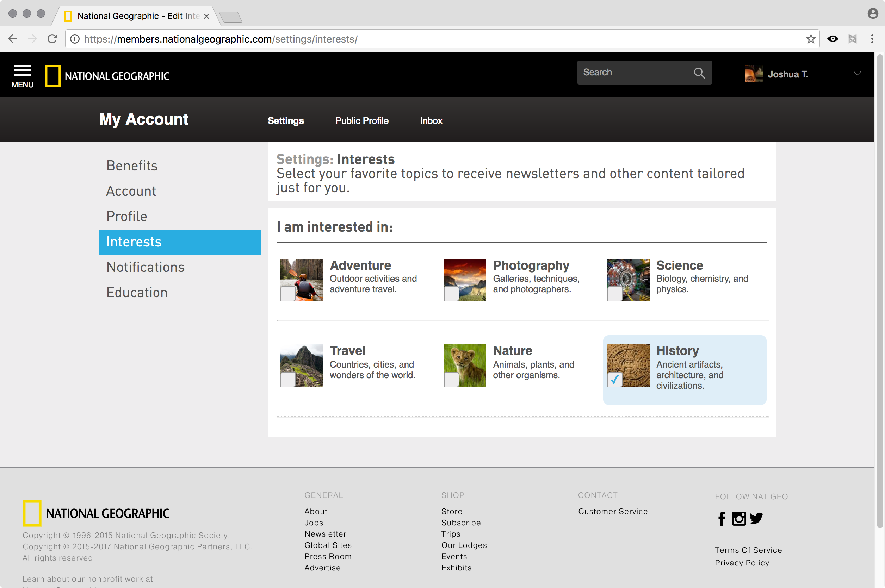Open National Geographic Facebook icon
Screen dimensions: 885x588
(722, 519)
